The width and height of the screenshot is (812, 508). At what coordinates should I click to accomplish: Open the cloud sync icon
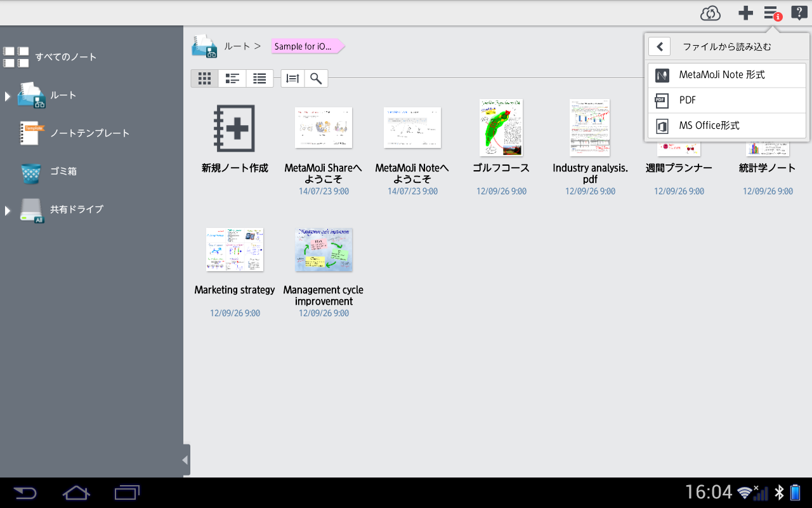(710, 13)
